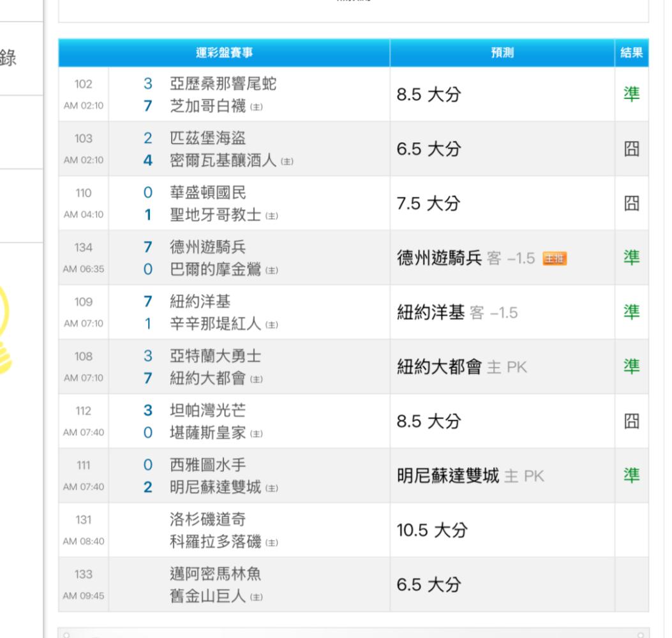Click 德州遊騎兵 in the match column

(x=208, y=247)
